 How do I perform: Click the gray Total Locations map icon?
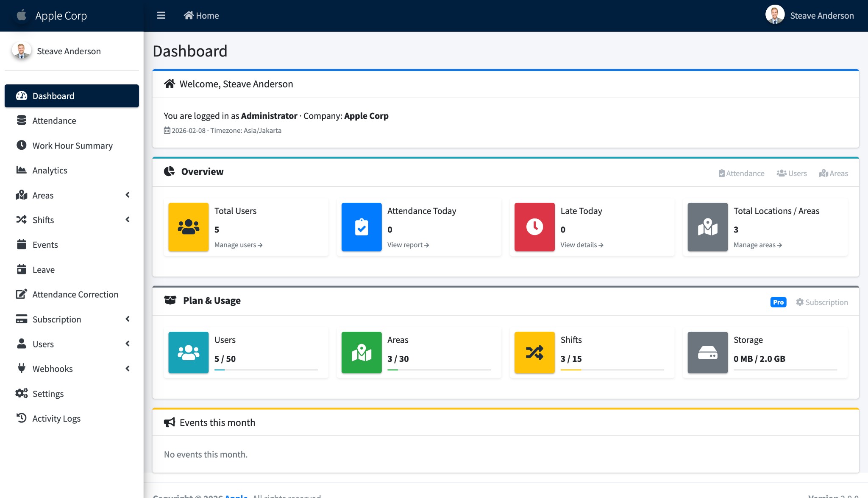[x=707, y=227]
